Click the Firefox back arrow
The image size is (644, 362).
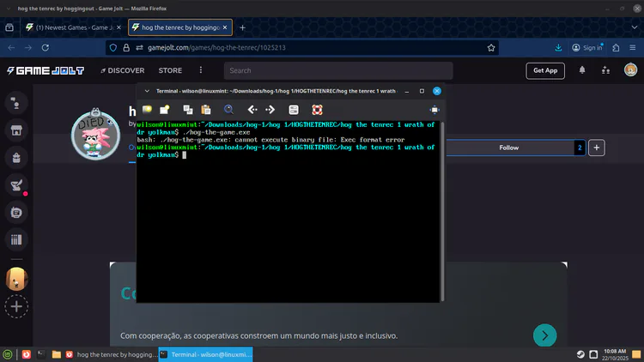point(11,48)
